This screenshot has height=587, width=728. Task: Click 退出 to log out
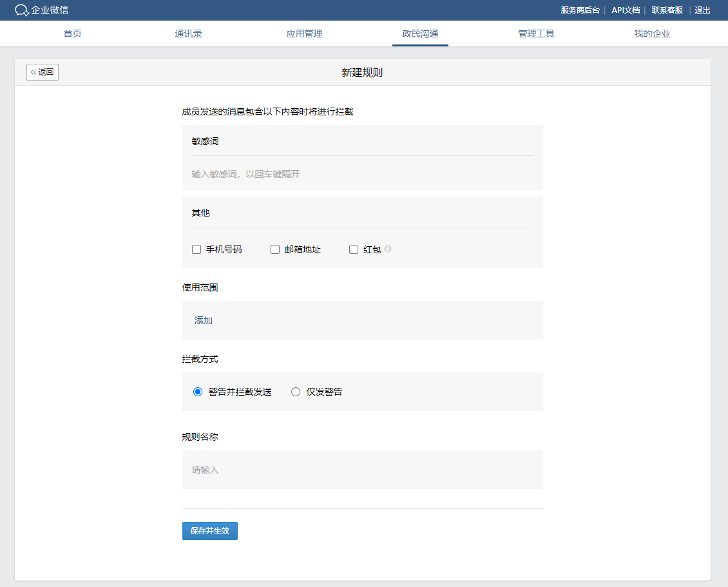coord(702,10)
